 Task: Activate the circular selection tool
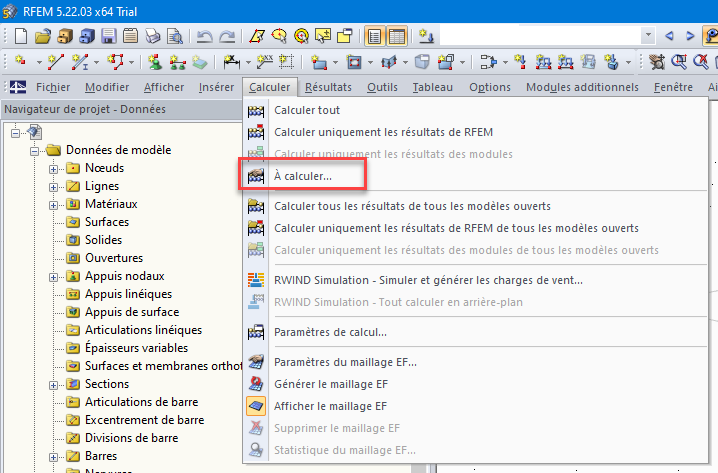pyautogui.click(x=301, y=36)
